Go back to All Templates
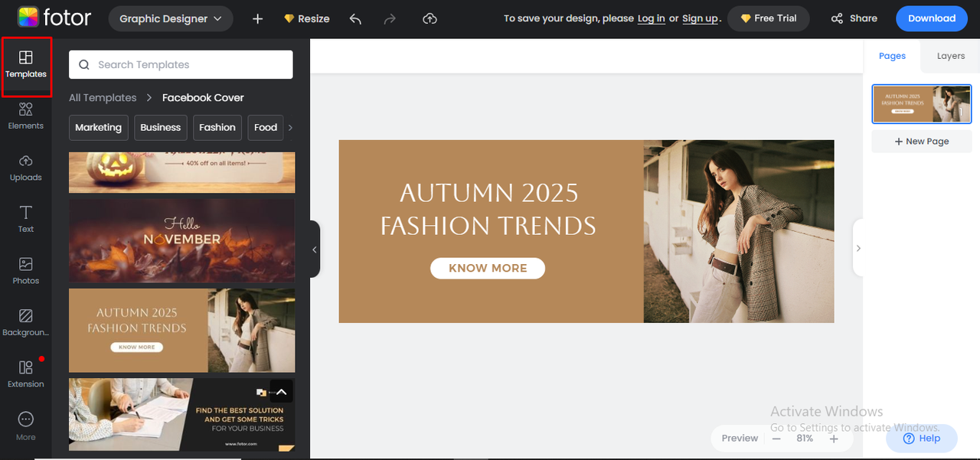 [103, 98]
